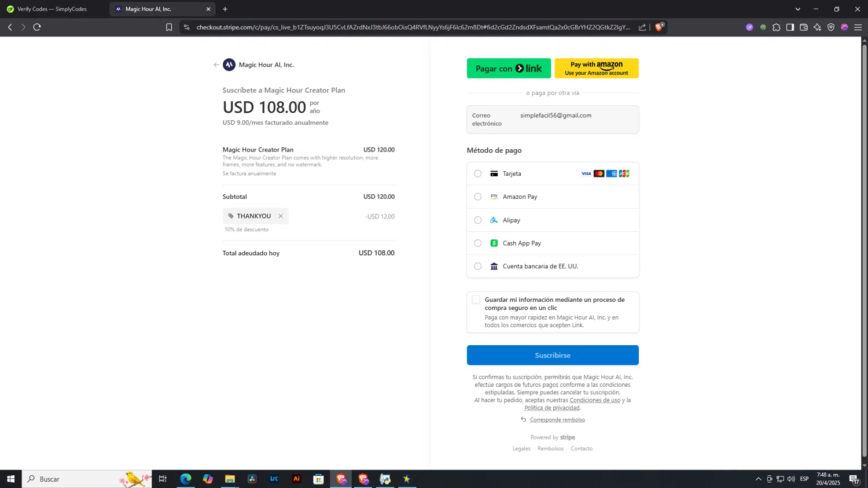Open Brave VPN shield icon

point(831,27)
